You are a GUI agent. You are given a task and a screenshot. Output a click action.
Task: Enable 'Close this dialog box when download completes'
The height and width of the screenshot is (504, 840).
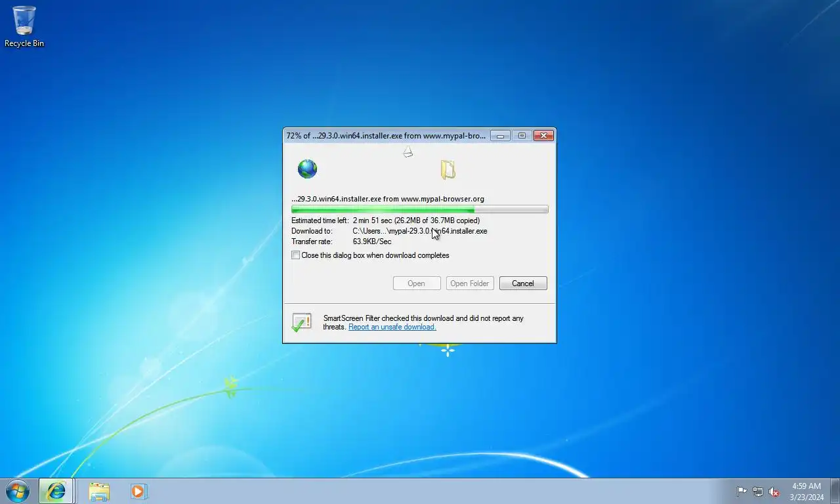click(x=296, y=255)
